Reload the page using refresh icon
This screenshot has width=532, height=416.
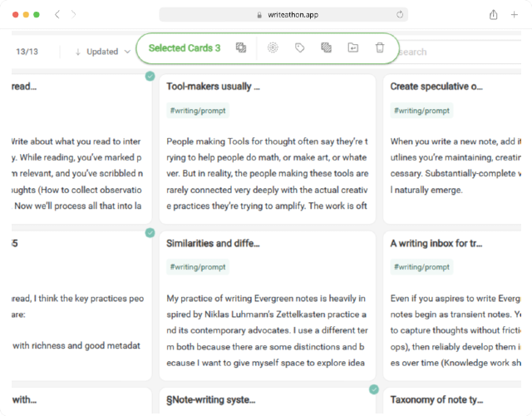(x=400, y=15)
